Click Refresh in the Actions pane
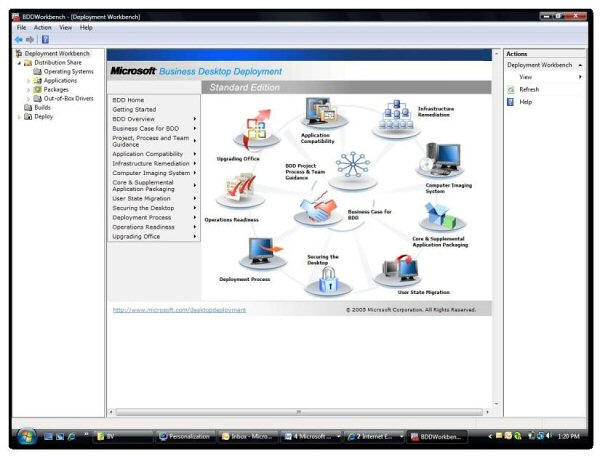The height and width of the screenshot is (456, 600). click(529, 90)
